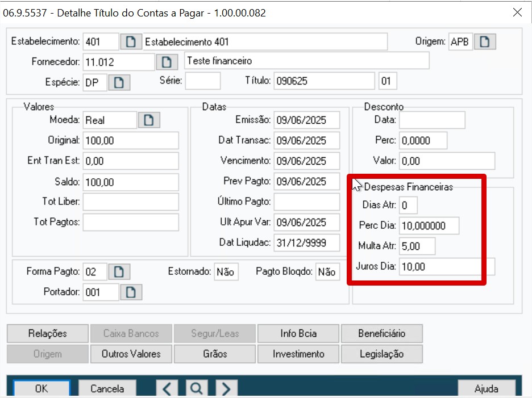Confirm with the OK button
532x398 pixels.
click(x=41, y=388)
